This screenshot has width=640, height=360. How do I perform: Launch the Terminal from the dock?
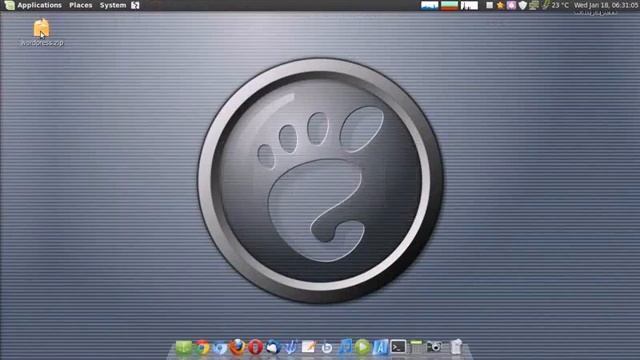click(398, 347)
